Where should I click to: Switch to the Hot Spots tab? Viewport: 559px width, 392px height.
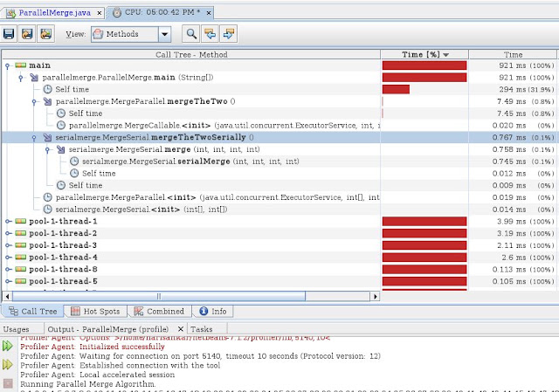pyautogui.click(x=95, y=311)
